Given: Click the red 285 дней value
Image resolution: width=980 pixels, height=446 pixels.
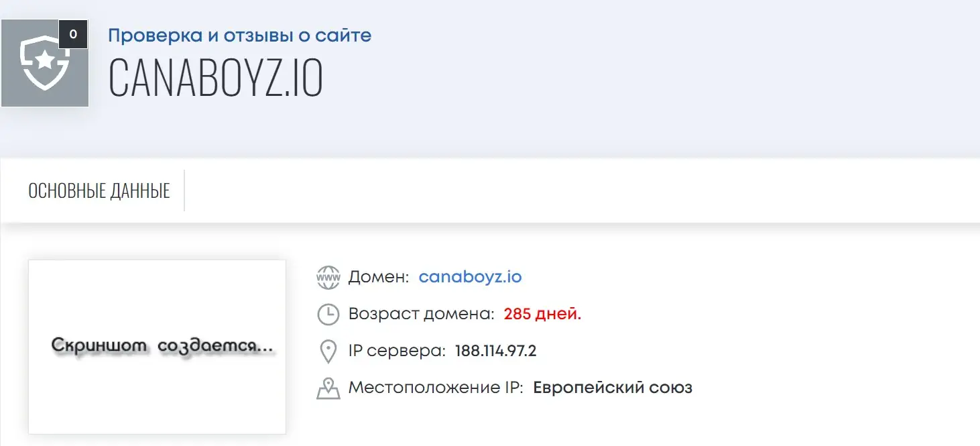Looking at the screenshot, I should pyautogui.click(x=542, y=313).
